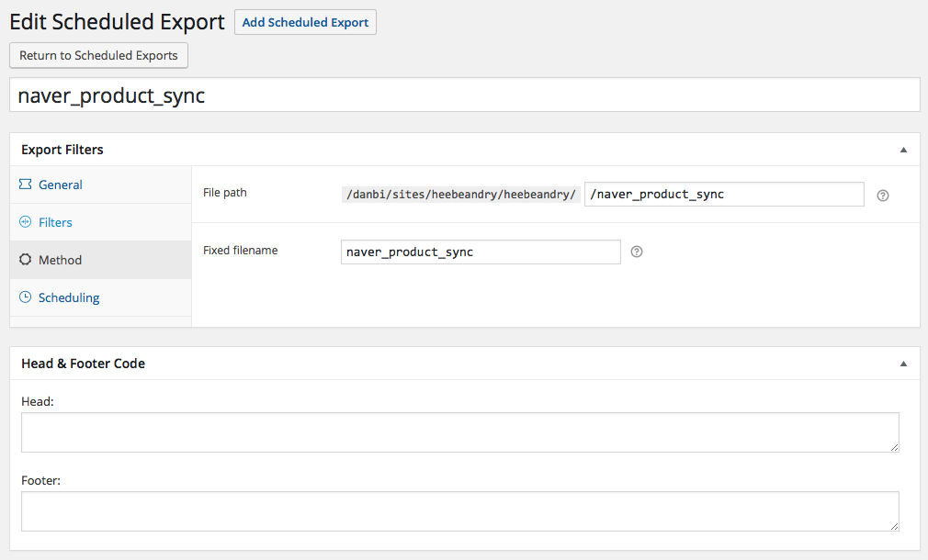
Task: Click the Fixed filename input field
Action: (x=480, y=252)
